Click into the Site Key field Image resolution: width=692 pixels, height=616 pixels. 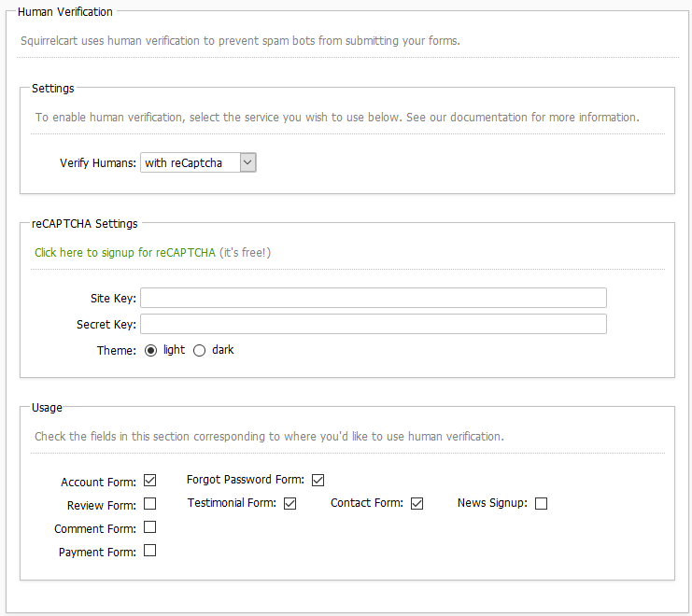click(374, 298)
